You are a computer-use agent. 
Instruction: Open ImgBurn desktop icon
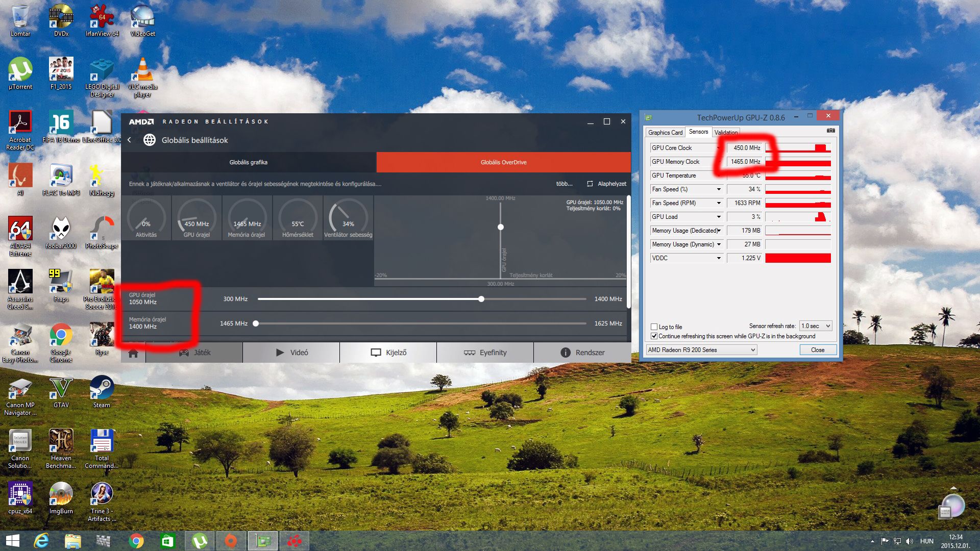tap(61, 498)
